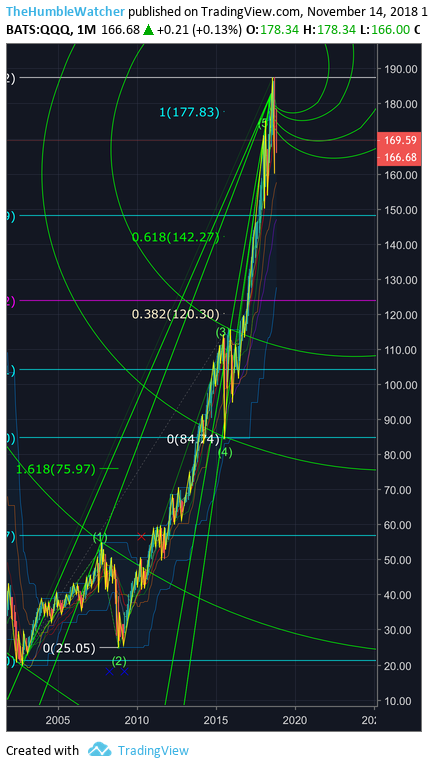This screenshot has height=768, width=428.
Task: Click the 166.68 current price tag
Action: point(400,157)
